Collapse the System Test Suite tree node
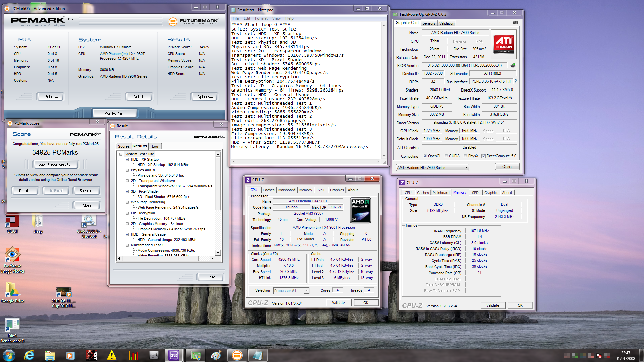 pos(121,154)
